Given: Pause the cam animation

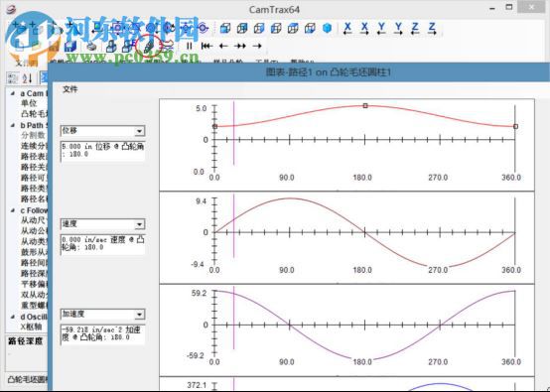Looking at the screenshot, I should (190, 46).
